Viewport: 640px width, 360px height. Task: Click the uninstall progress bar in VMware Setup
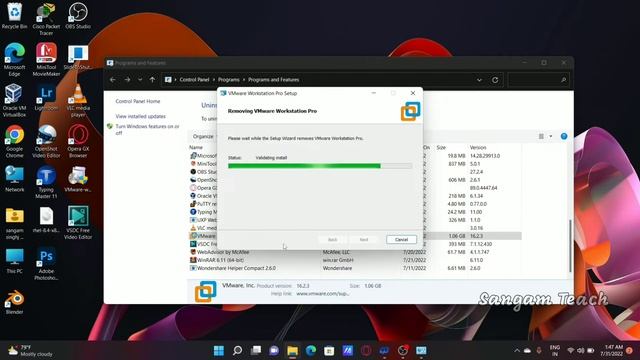[320, 166]
